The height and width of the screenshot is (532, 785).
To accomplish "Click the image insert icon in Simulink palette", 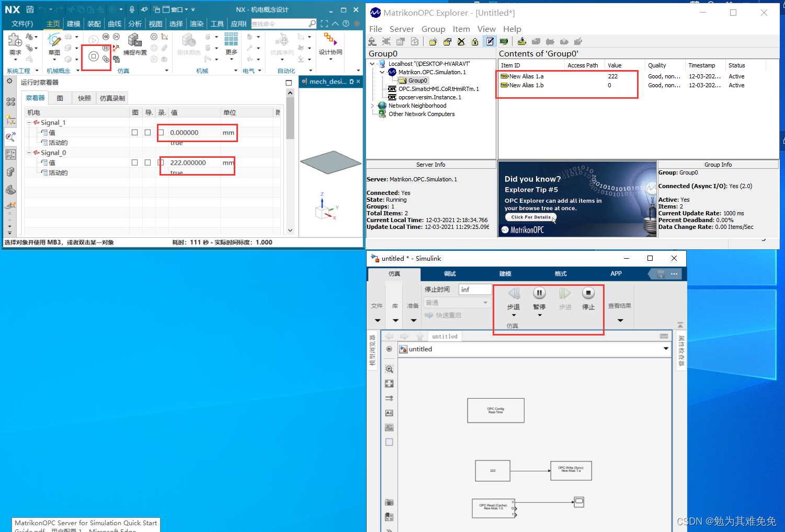I will click(389, 427).
